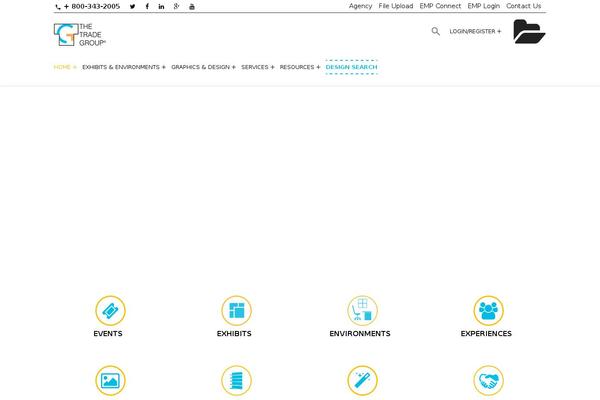Image resolution: width=600 pixels, height=400 pixels.
Task: Click the phone icon beside 800-343-2005
Action: (58, 7)
